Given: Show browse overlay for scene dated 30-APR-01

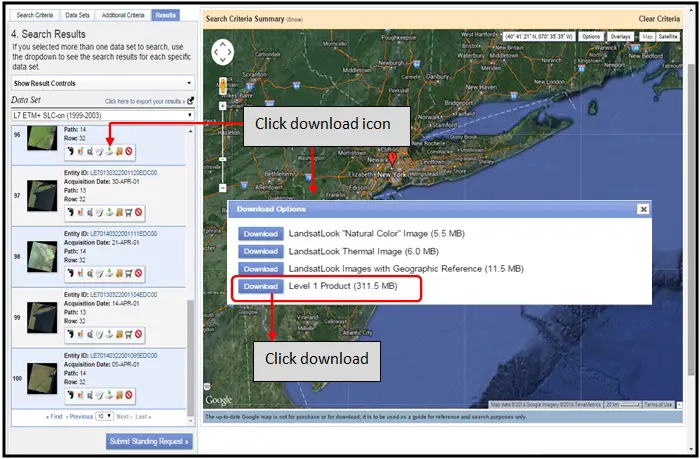Looking at the screenshot, I should (80, 213).
